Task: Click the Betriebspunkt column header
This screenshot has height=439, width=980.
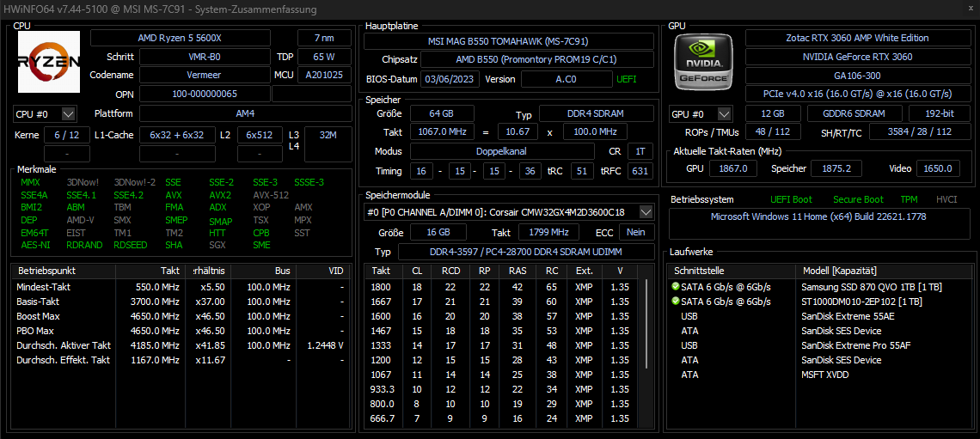Action: tap(63, 271)
